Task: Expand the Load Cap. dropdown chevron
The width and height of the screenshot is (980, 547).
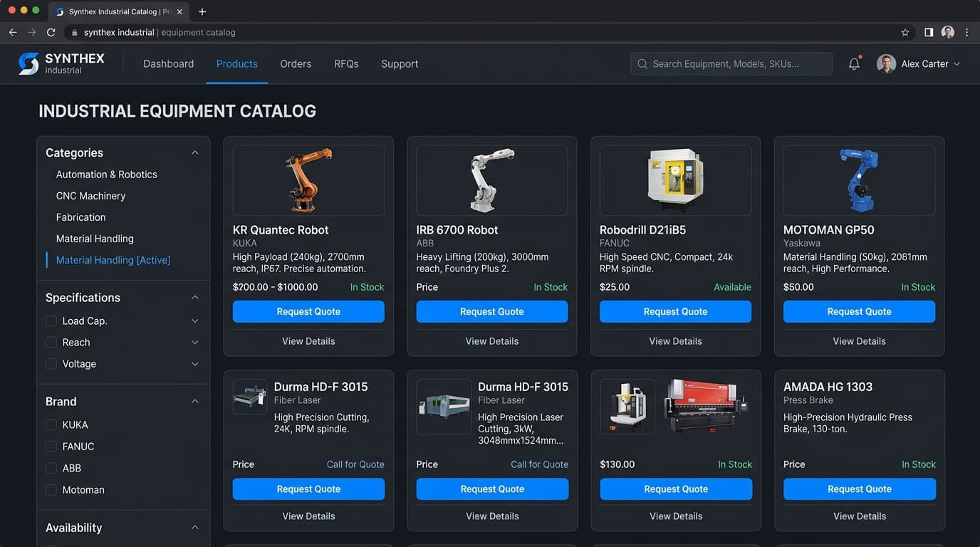Action: click(x=195, y=321)
